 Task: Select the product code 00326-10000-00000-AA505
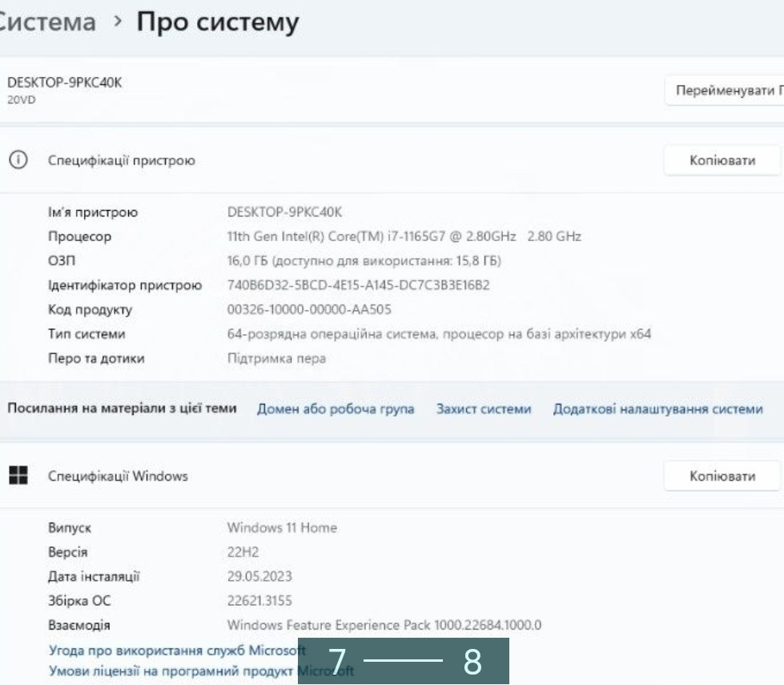[312, 305]
